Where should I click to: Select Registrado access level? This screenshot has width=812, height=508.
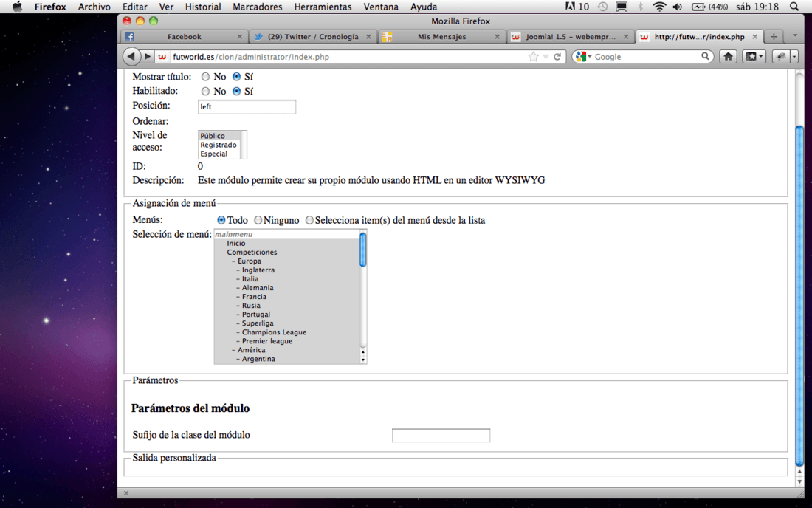(x=219, y=145)
